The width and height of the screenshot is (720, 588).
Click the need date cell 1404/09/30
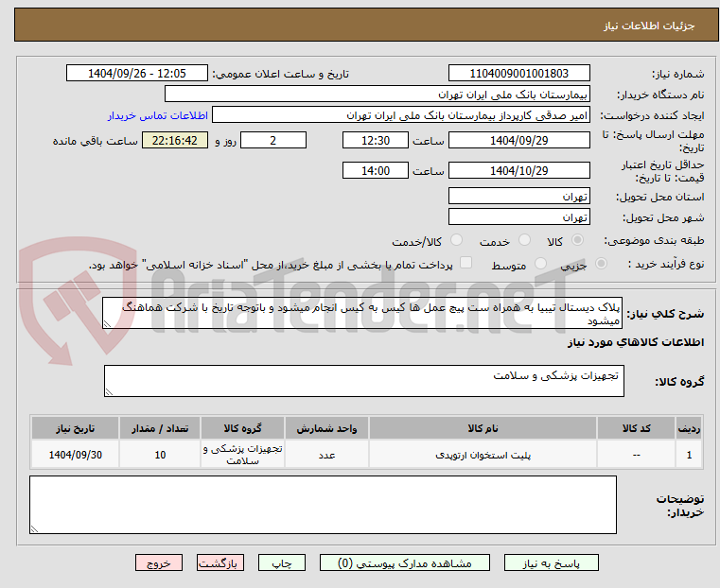[x=76, y=455]
